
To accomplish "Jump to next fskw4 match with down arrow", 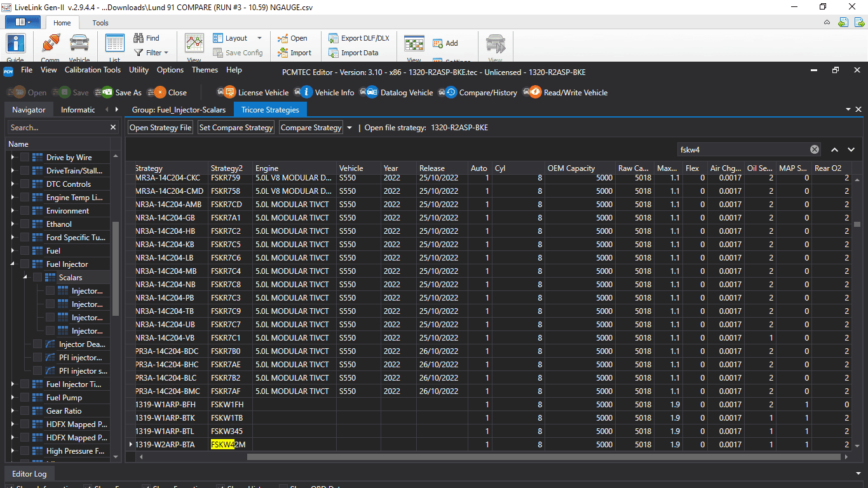I will point(851,149).
